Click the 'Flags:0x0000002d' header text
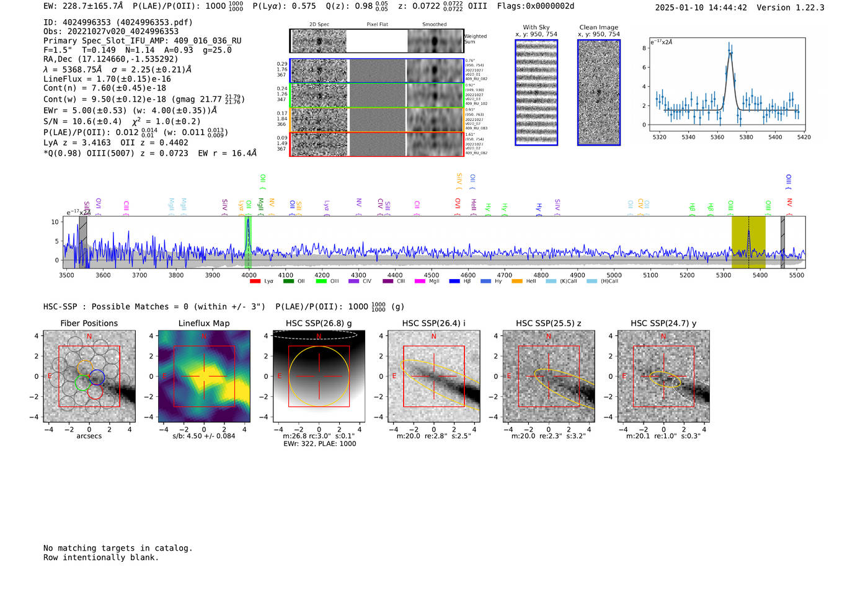 pos(536,6)
